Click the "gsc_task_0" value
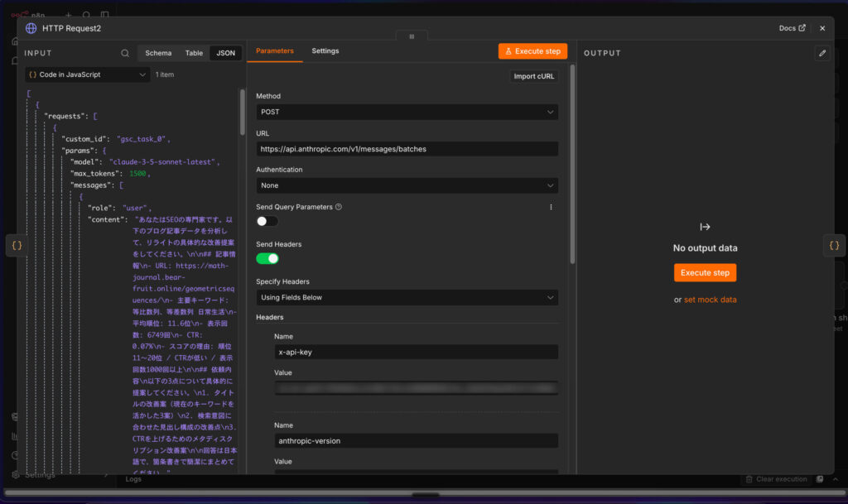 click(x=142, y=139)
